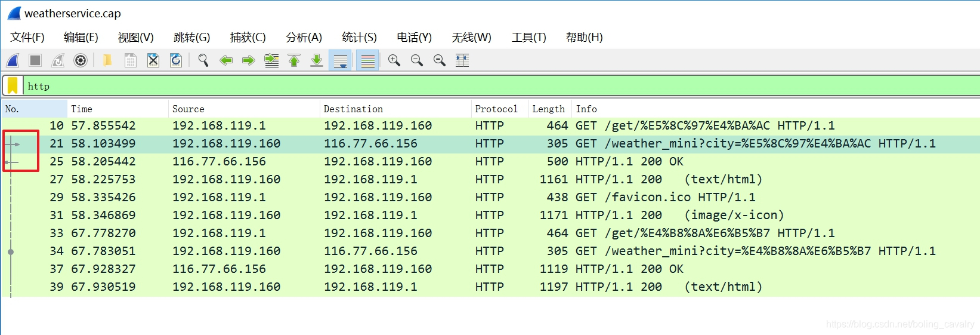Viewport: 980px width, 335px height.
Task: Open the display filter bookmark dropdown
Action: [13, 86]
